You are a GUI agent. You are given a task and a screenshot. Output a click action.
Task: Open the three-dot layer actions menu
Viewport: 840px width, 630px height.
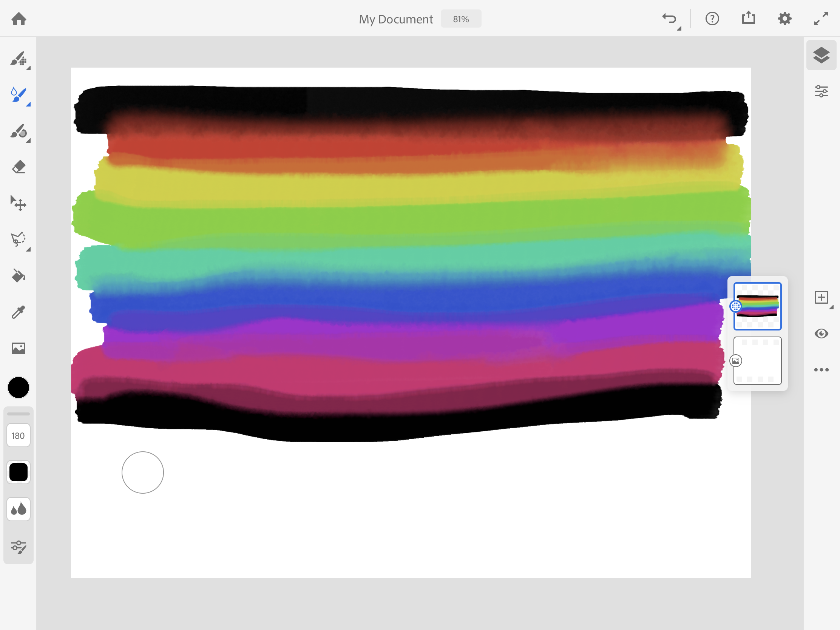coord(821,369)
